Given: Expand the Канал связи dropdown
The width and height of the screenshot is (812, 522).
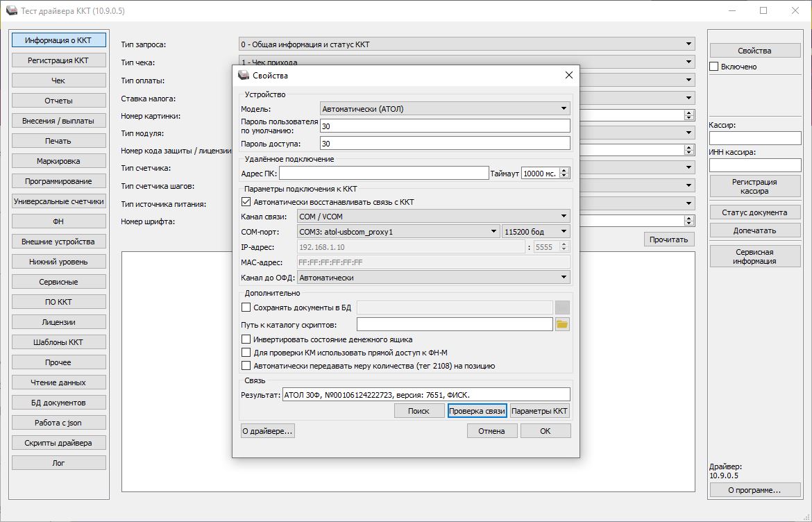Looking at the screenshot, I should (x=433, y=216).
